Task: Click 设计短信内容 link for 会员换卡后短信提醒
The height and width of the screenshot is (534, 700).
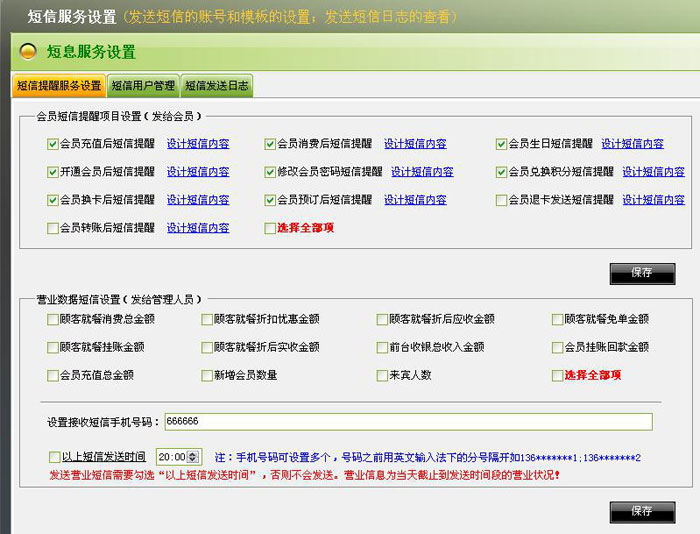Action: (198, 200)
